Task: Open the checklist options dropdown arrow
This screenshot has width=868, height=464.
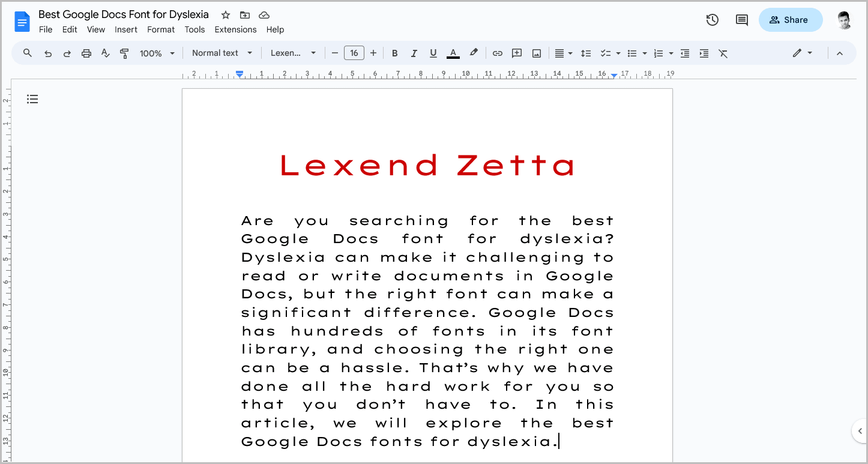Action: [618, 53]
